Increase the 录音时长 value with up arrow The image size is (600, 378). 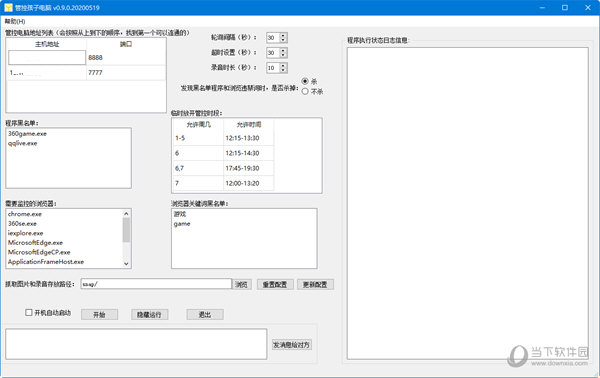tap(283, 65)
